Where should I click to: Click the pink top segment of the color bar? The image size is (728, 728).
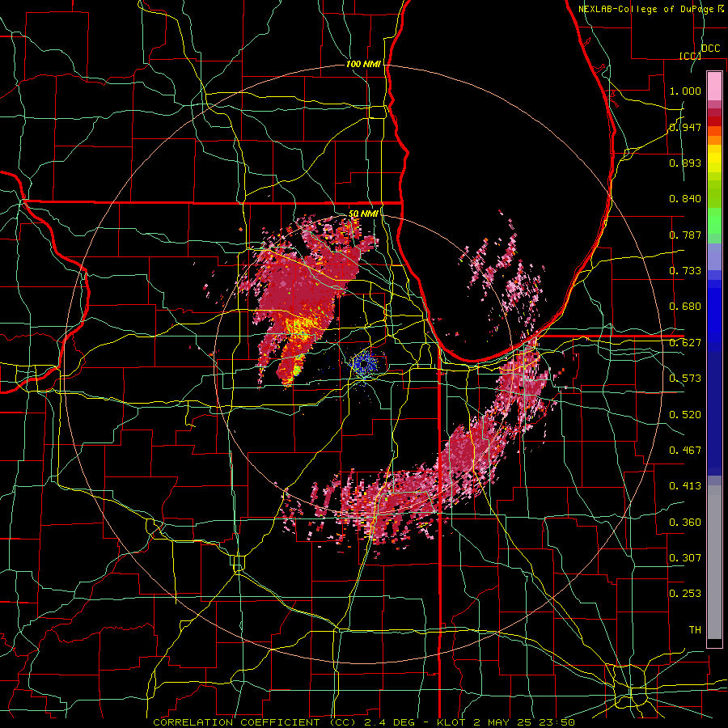pos(714,86)
